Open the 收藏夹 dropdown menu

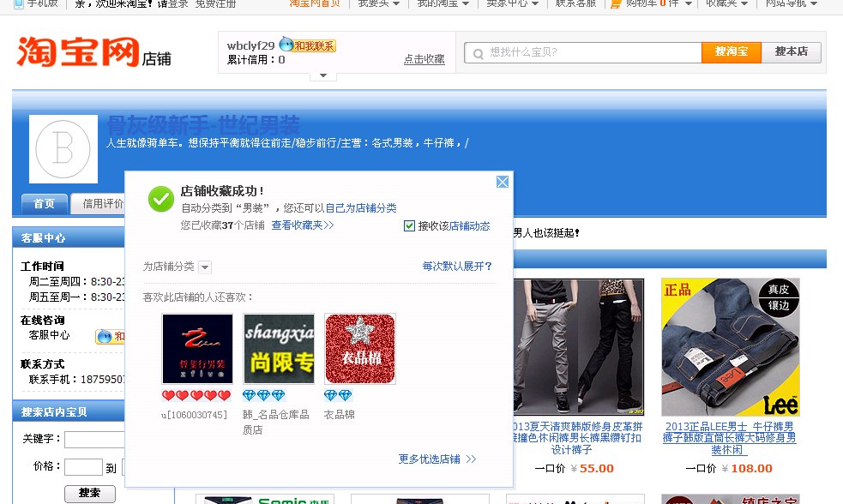(727, 3)
